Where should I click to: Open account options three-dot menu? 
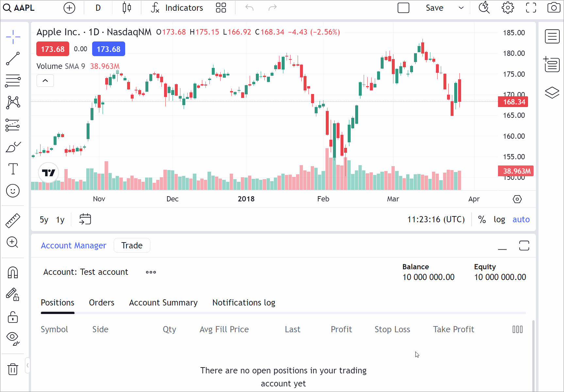[x=151, y=272]
